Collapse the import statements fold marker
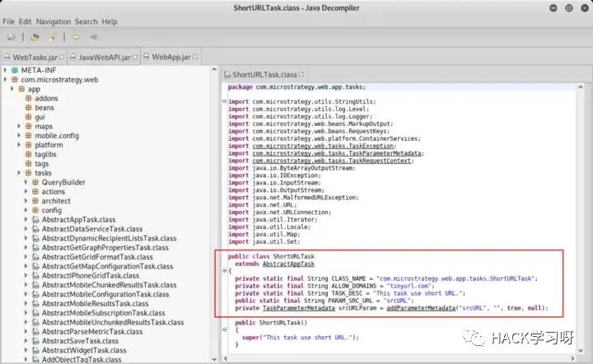The width and height of the screenshot is (593, 364). 225,101
